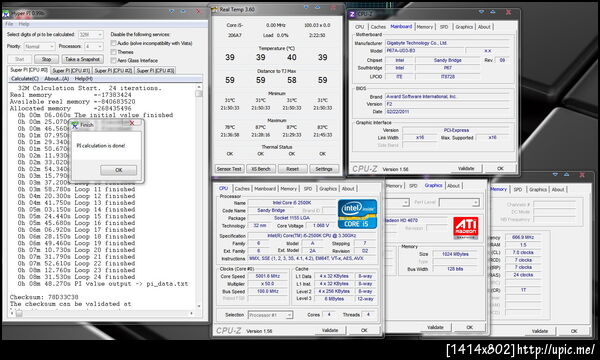
Task: Click OK in CPU-Z Memory window
Action: click(x=574, y=331)
